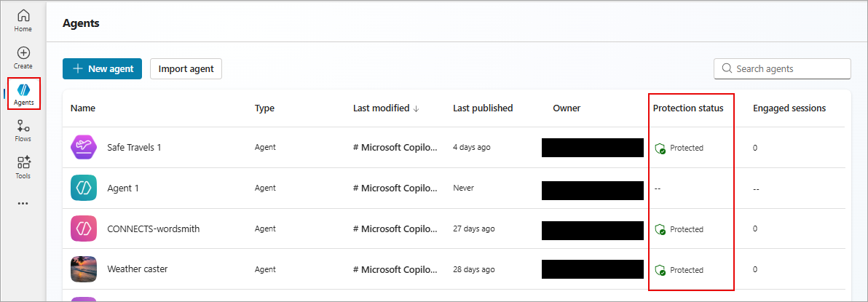Click the Protection status column header

click(x=688, y=108)
